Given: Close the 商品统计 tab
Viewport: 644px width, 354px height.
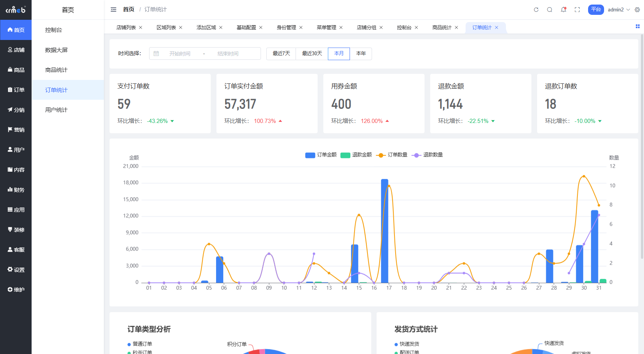Looking at the screenshot, I should click(456, 27).
